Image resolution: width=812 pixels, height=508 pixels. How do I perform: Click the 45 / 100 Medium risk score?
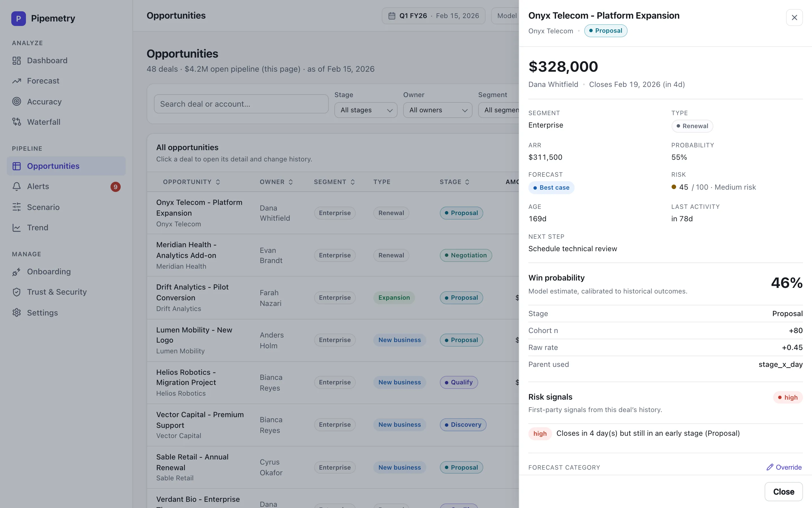tap(714, 187)
